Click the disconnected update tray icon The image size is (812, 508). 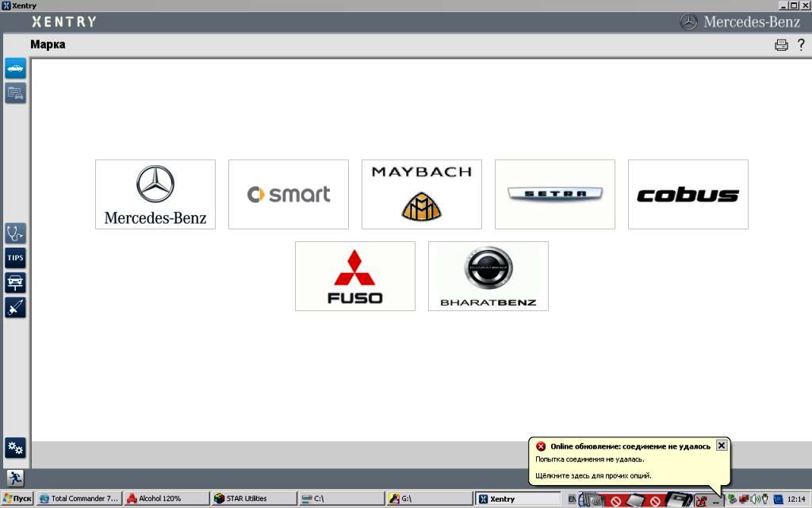point(701,501)
